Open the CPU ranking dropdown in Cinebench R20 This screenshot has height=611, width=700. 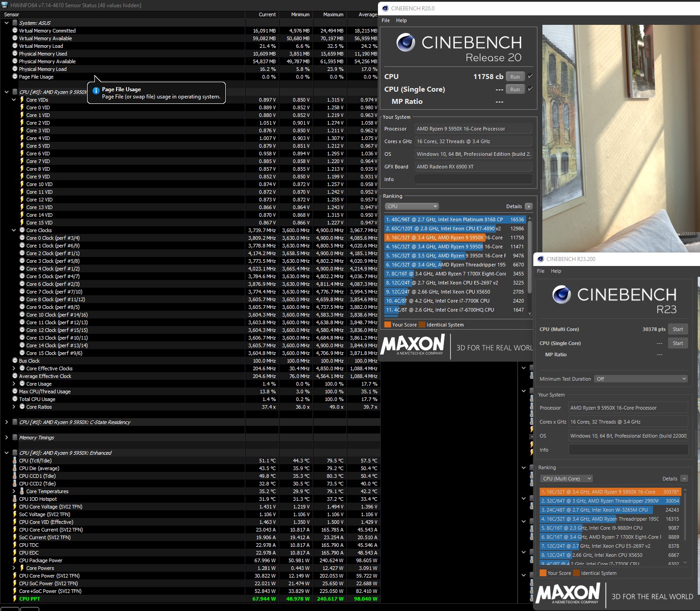click(x=412, y=206)
